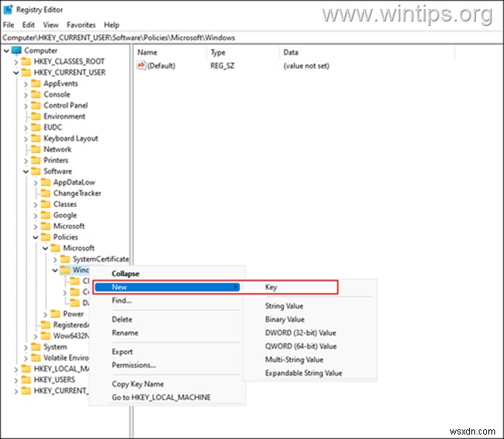Select String Value in the submenu
The height and width of the screenshot is (439, 504).
click(x=284, y=306)
